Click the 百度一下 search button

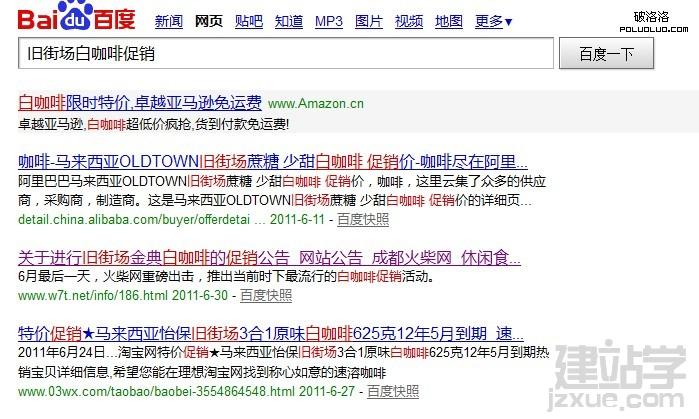(x=606, y=53)
